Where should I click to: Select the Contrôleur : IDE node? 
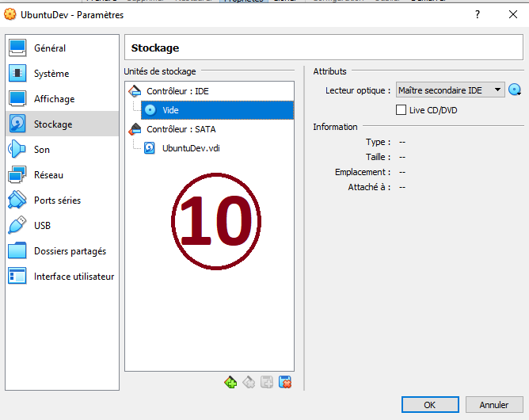point(177,91)
